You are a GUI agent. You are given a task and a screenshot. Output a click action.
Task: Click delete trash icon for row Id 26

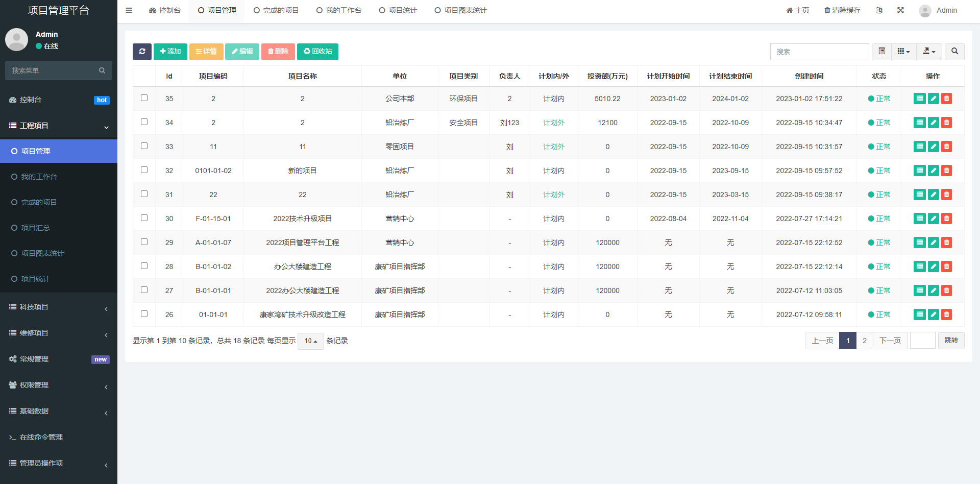point(946,314)
